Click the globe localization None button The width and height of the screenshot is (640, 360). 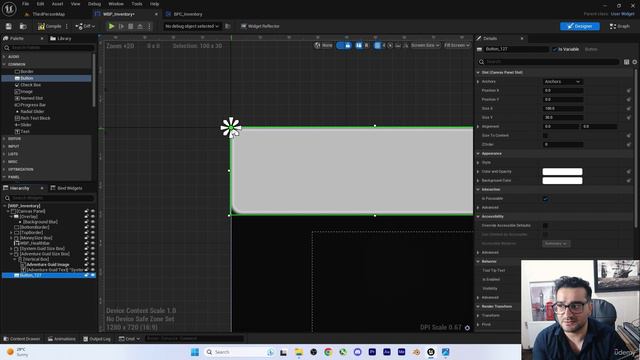click(x=323, y=45)
